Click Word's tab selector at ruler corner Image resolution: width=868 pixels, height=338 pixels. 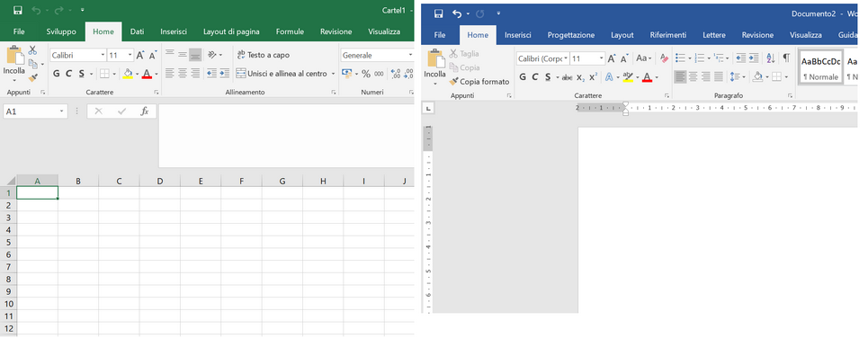pos(429,107)
